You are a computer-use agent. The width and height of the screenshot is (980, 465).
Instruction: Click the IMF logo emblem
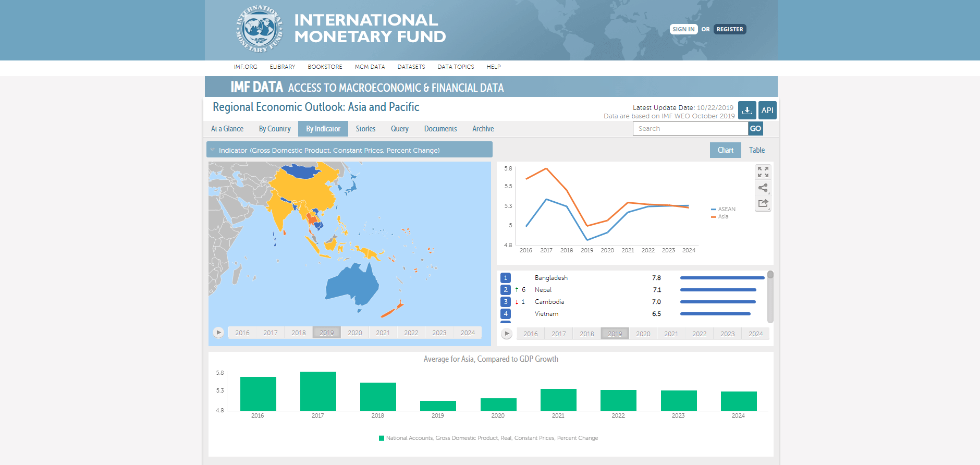pyautogui.click(x=259, y=29)
